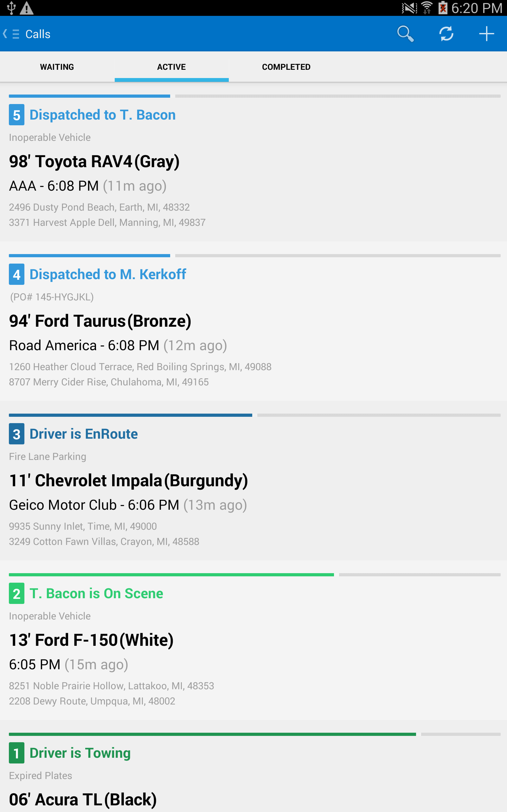Select the Active tab
The width and height of the screenshot is (507, 812).
tap(171, 67)
